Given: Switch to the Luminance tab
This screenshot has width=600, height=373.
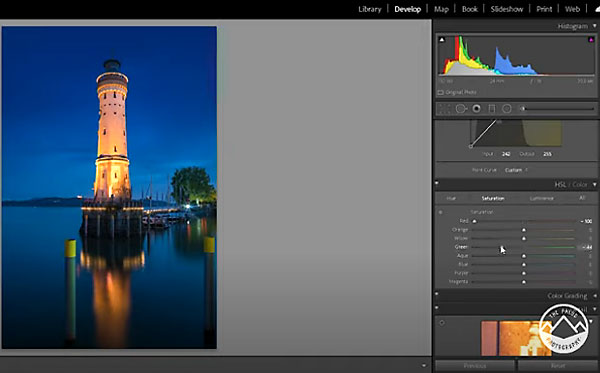Looking at the screenshot, I should pos(541,198).
